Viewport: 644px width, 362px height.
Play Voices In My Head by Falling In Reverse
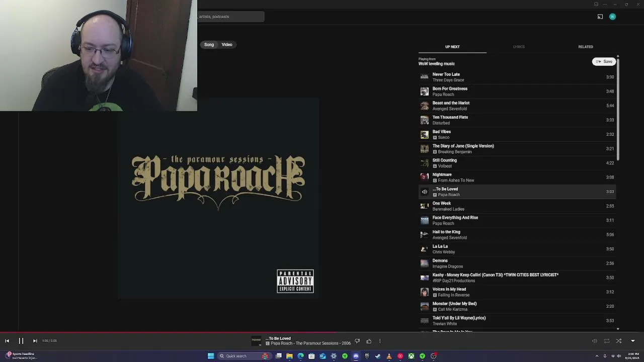(x=517, y=292)
